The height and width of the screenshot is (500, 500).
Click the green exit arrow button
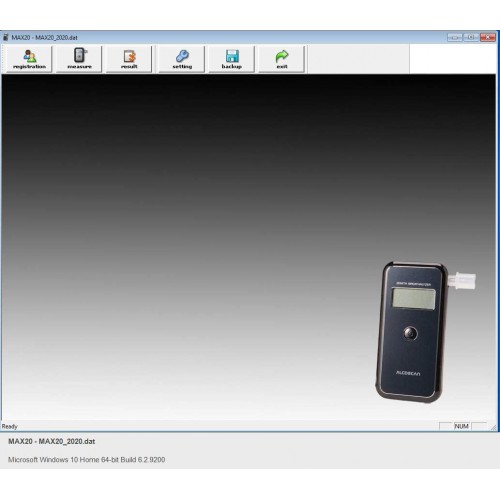click(282, 59)
